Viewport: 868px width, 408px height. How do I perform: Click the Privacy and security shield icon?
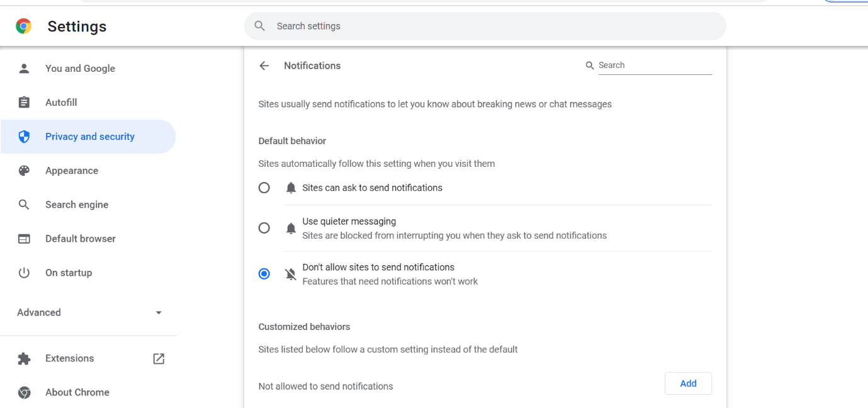point(23,136)
